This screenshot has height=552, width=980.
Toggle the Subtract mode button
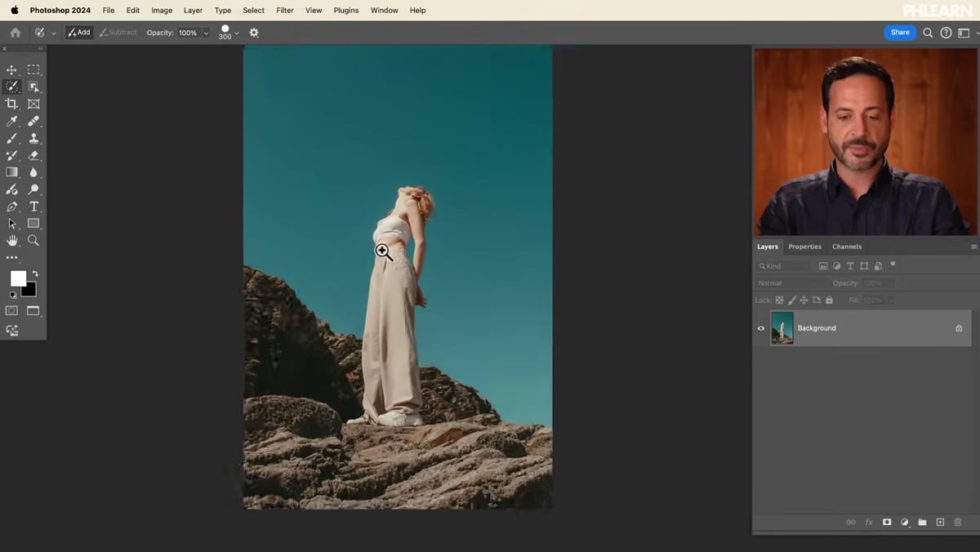(118, 33)
